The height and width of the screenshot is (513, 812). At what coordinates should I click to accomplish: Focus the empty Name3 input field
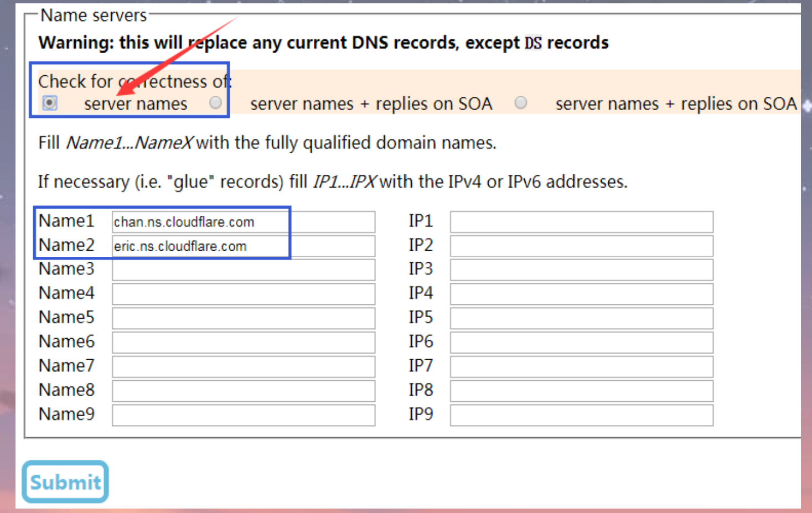(x=244, y=270)
